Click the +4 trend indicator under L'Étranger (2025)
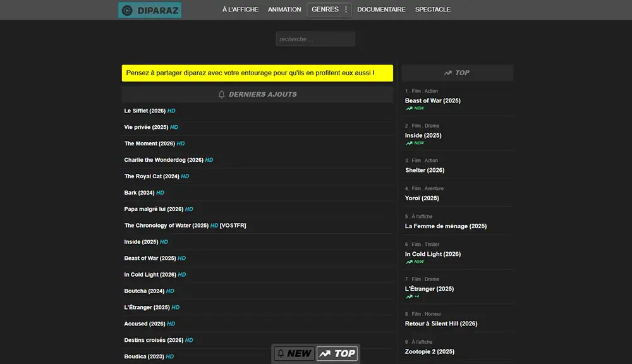Image resolution: width=632 pixels, height=364 pixels. (x=413, y=296)
